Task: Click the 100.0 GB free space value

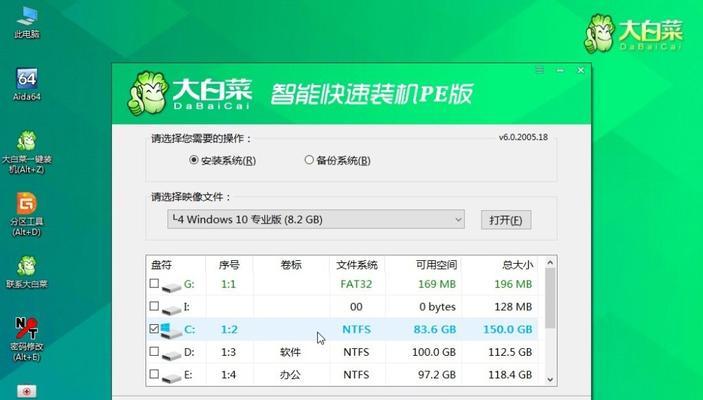Action: click(434, 352)
